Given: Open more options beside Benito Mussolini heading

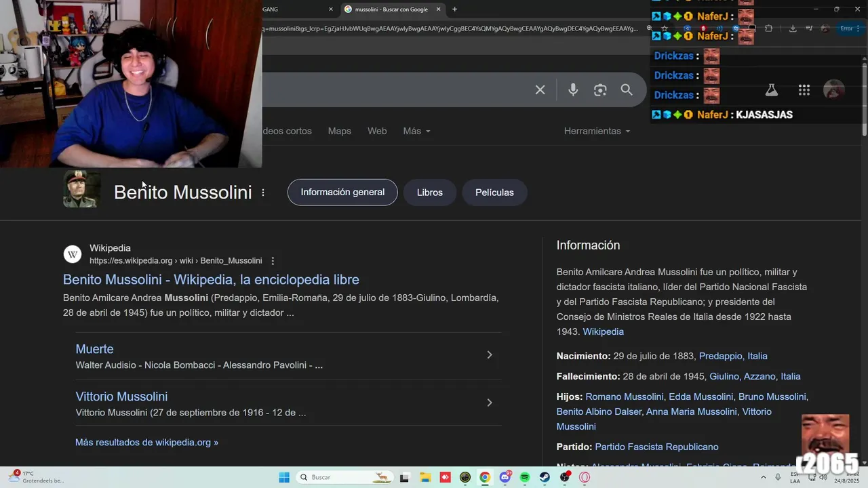Looking at the screenshot, I should tap(263, 192).
